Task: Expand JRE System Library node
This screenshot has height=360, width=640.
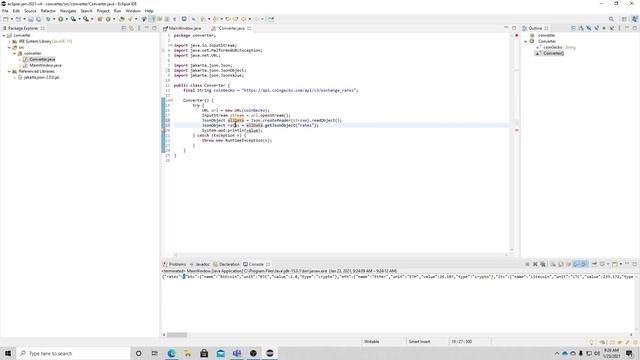Action: [x=9, y=41]
